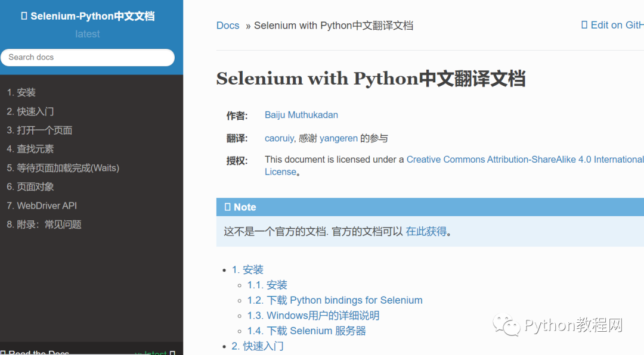The width and height of the screenshot is (644, 355).
Task: Click the Search docs input field
Action: point(88,57)
